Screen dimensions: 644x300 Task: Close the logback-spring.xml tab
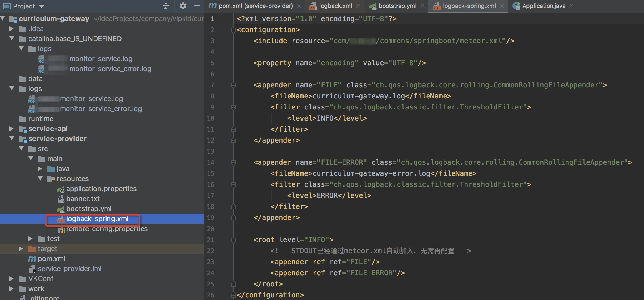502,6
